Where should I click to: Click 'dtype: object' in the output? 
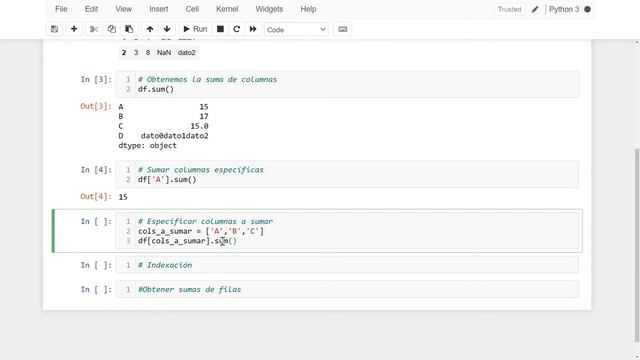point(147,145)
